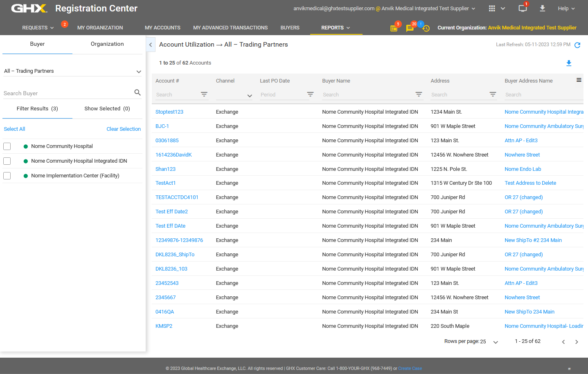Collapse the left filter panel arrow

tap(151, 45)
